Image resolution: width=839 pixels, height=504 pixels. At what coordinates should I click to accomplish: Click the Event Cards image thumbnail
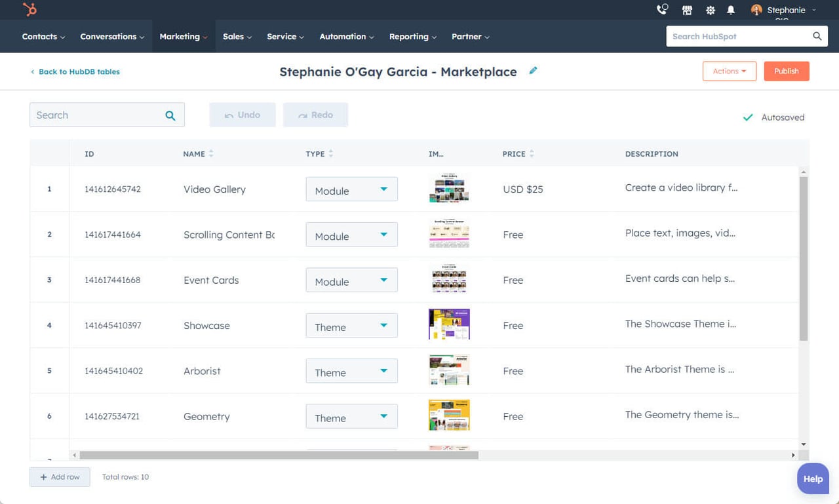click(449, 279)
